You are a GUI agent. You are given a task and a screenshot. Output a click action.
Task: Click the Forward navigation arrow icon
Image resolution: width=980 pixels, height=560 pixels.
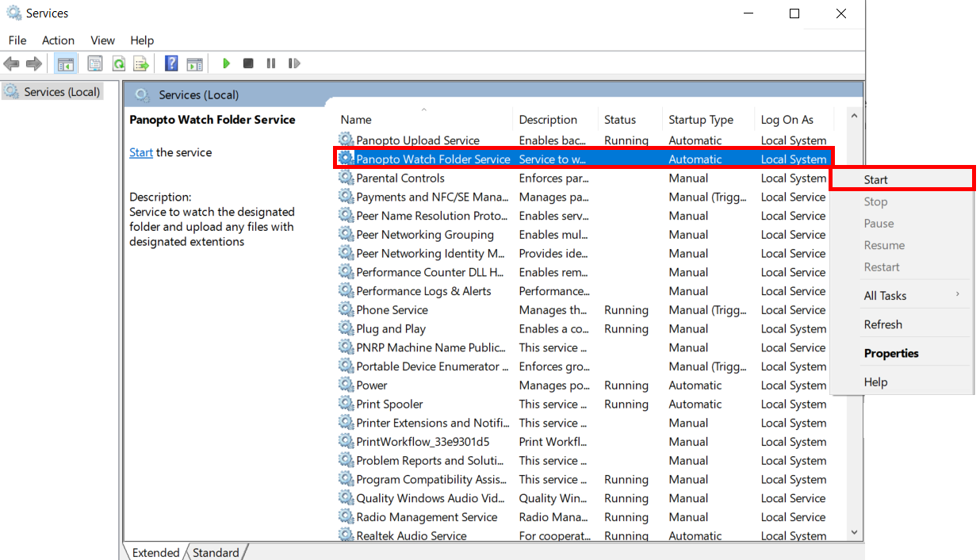[33, 63]
